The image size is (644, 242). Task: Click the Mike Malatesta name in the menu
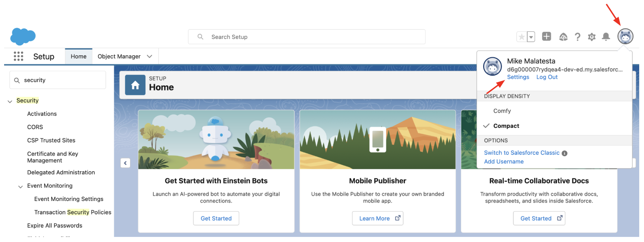tap(531, 61)
